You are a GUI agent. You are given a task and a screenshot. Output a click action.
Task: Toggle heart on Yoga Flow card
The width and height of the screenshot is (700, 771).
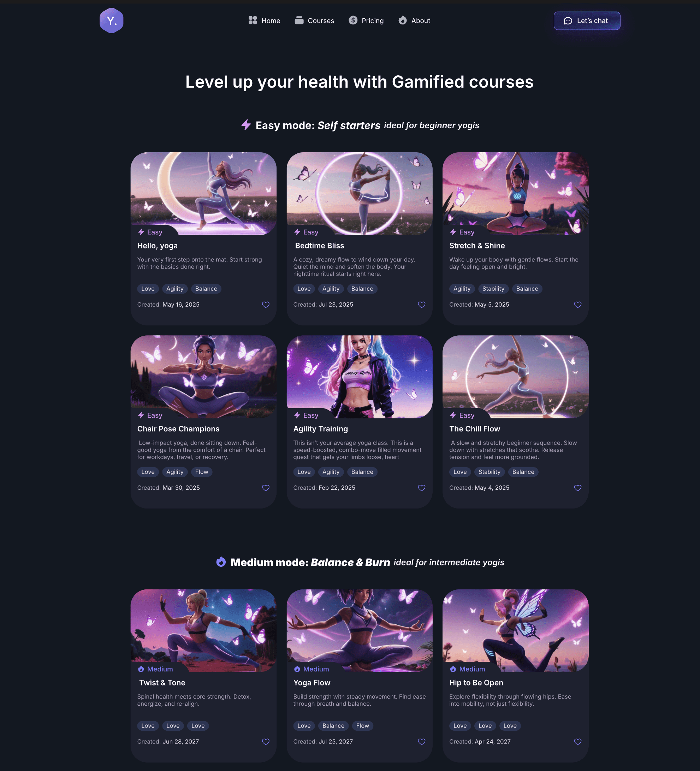[x=422, y=742]
